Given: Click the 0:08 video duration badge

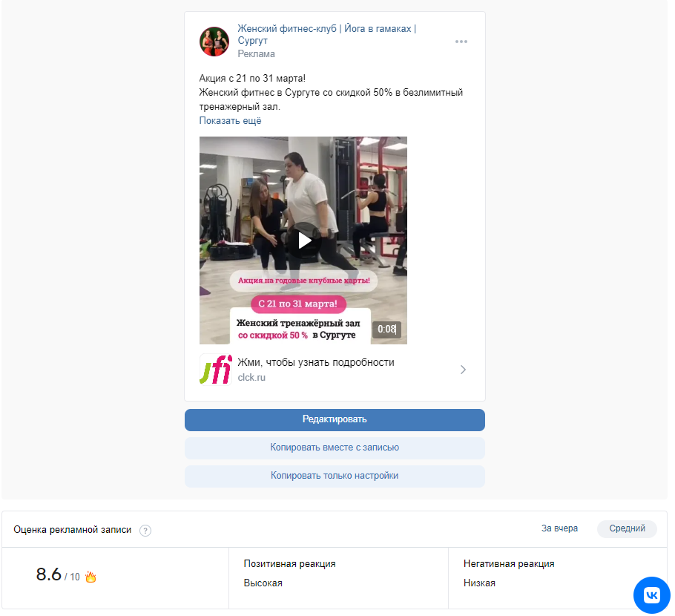Looking at the screenshot, I should (386, 329).
